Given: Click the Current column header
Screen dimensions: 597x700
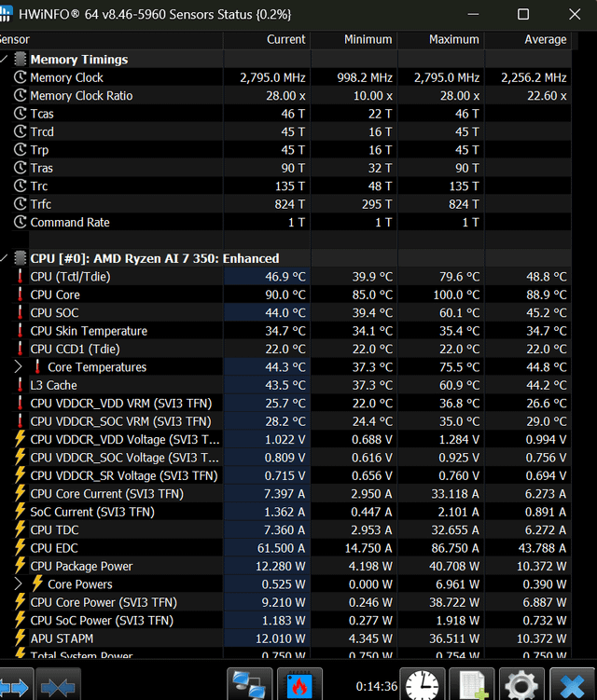Looking at the screenshot, I should click(267, 40).
